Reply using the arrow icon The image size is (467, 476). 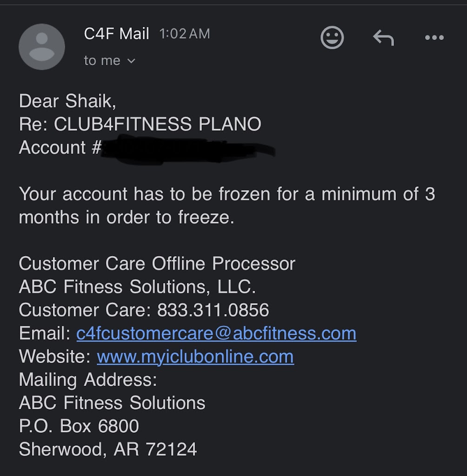(x=383, y=38)
